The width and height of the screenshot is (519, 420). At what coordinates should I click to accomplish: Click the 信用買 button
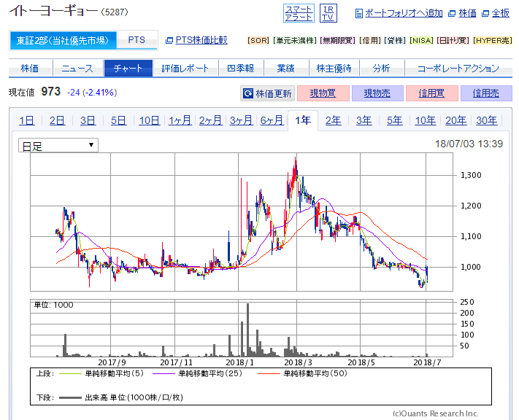(431, 93)
